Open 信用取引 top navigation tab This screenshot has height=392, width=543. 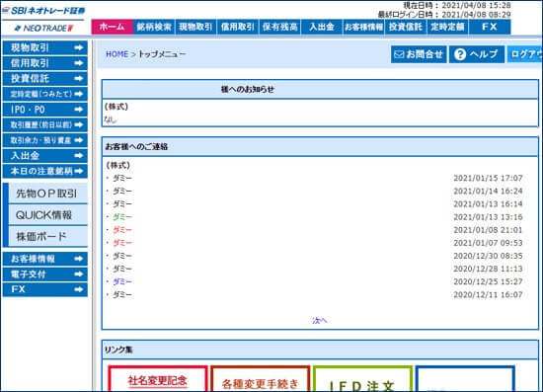pos(238,27)
